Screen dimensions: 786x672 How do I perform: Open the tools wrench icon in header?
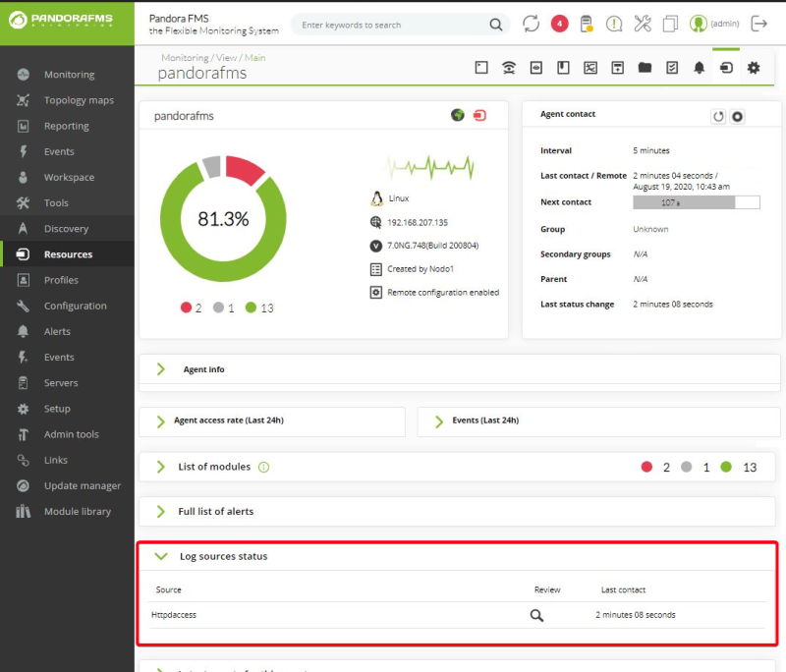(x=643, y=24)
